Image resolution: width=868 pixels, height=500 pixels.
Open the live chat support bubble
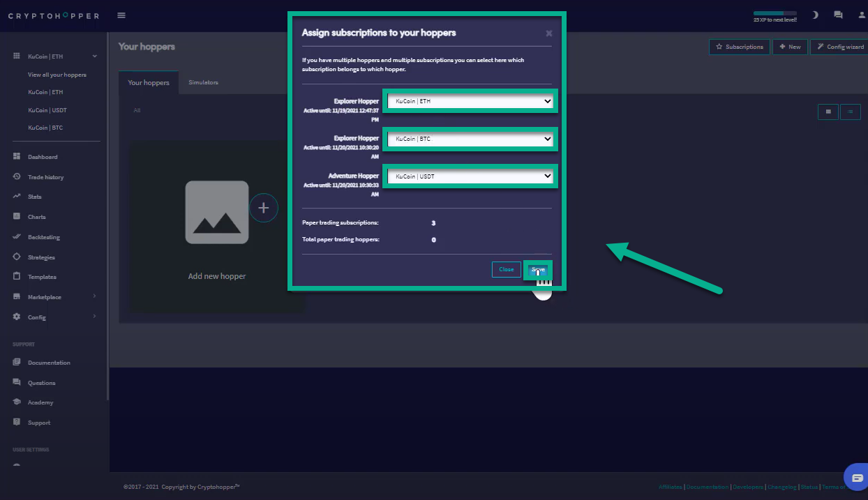857,478
